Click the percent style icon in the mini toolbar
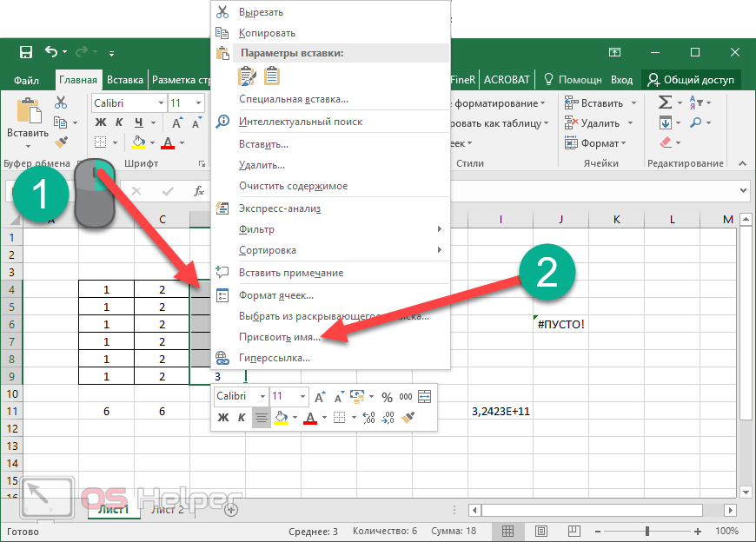This screenshot has height=542, width=756. coord(387,397)
